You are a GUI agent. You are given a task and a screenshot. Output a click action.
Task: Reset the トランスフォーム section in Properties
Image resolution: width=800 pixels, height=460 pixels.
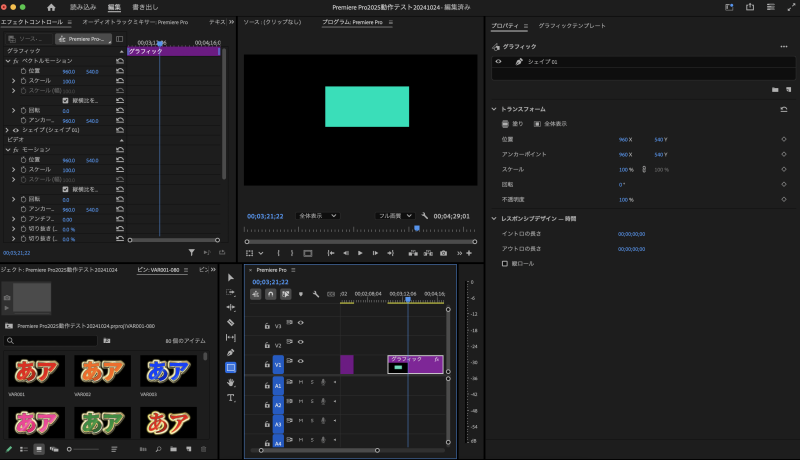[784, 109]
